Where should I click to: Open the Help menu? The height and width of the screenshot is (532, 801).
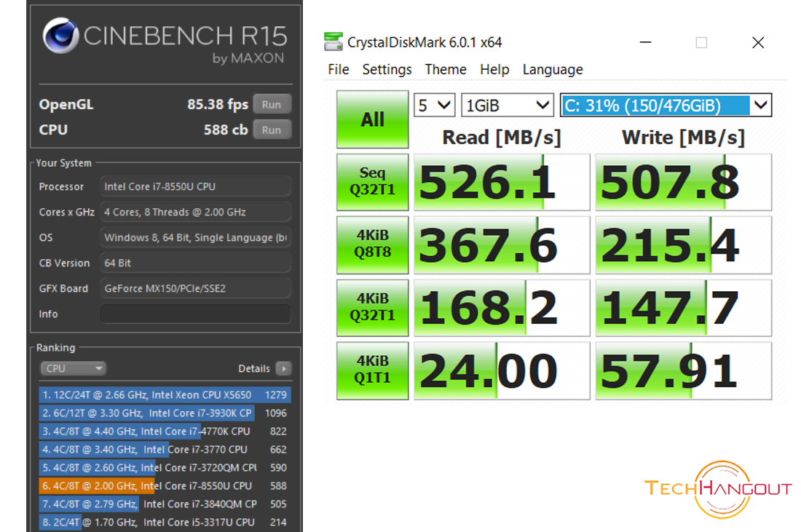[494, 69]
